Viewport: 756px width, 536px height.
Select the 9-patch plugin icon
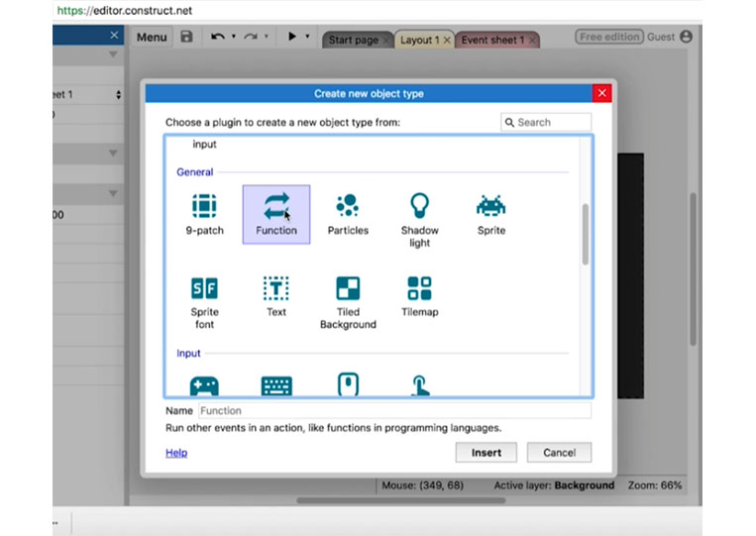point(204,206)
